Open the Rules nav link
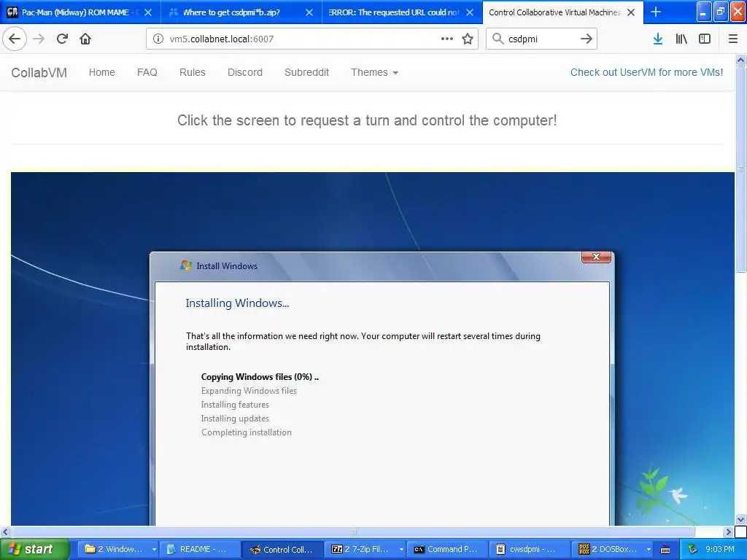Image resolution: width=747 pixels, height=560 pixels. tap(193, 72)
